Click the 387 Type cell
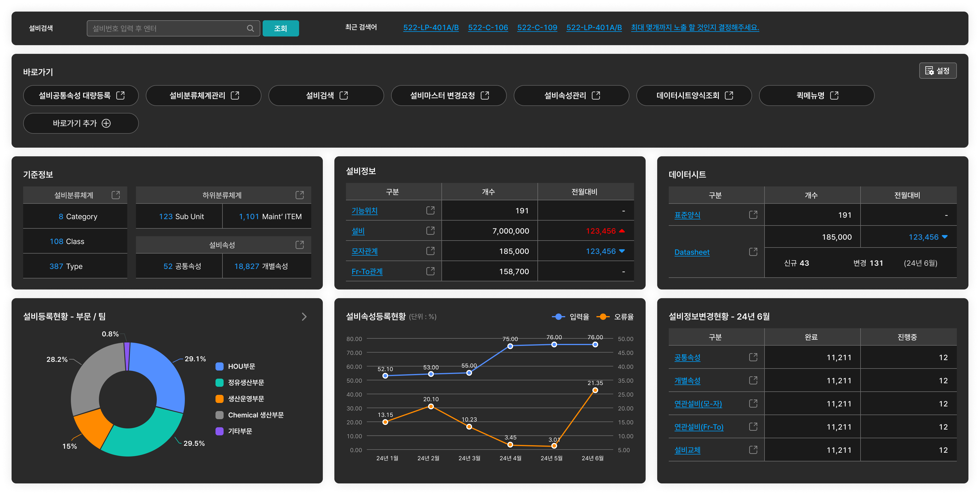980x495 pixels. pyautogui.click(x=75, y=266)
